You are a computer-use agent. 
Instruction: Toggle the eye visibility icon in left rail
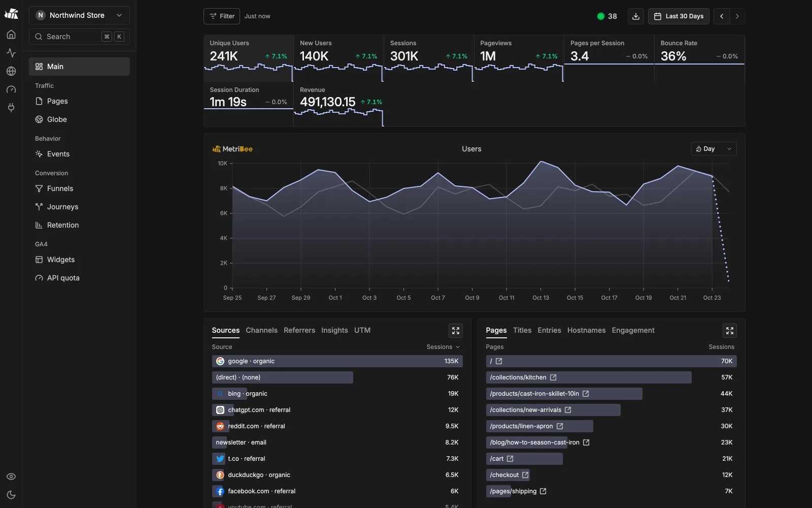11,477
